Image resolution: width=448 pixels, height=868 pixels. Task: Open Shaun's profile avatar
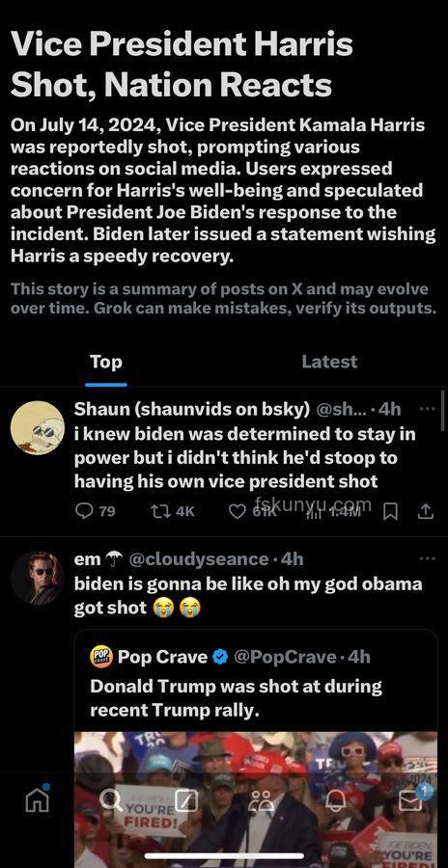point(37,427)
